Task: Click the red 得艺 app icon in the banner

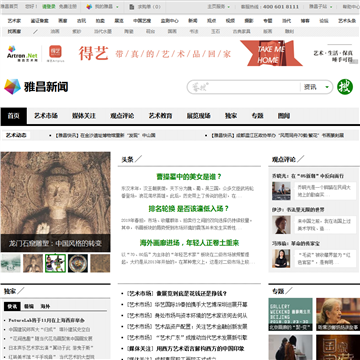Action: pyautogui.click(x=55, y=54)
